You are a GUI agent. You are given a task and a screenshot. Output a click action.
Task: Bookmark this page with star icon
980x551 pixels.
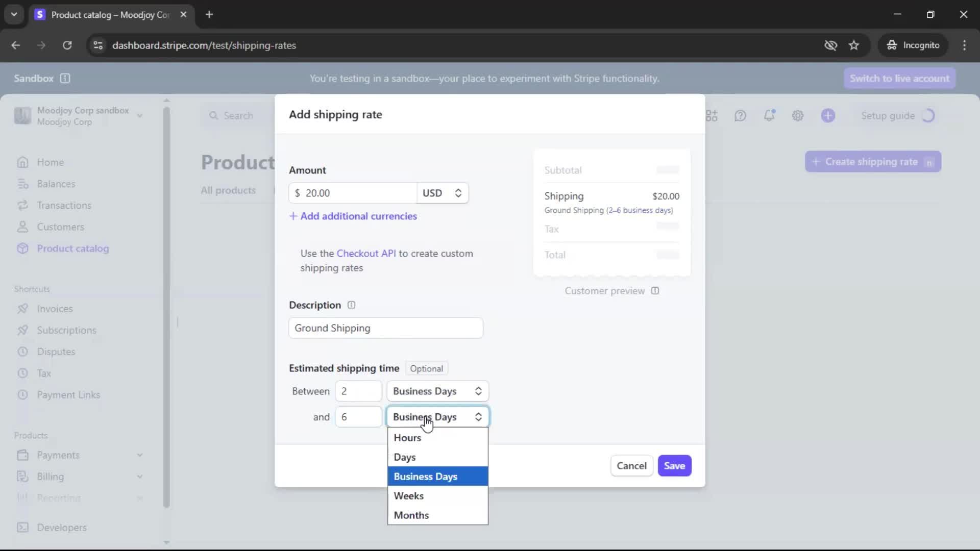(854, 45)
